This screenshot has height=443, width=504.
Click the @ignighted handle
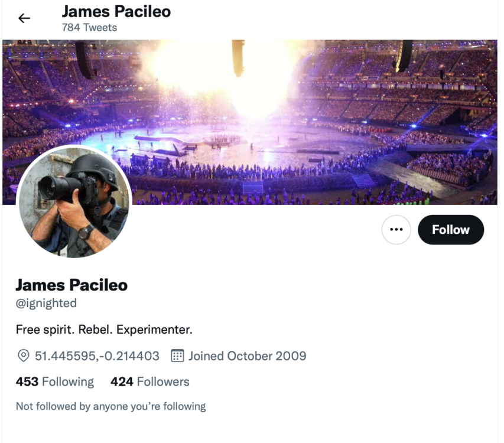click(46, 303)
